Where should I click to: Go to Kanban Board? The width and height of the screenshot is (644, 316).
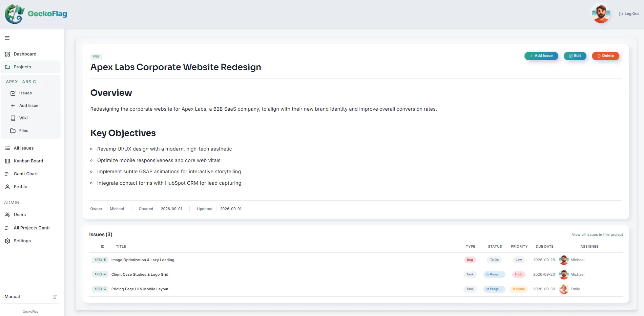(31, 161)
